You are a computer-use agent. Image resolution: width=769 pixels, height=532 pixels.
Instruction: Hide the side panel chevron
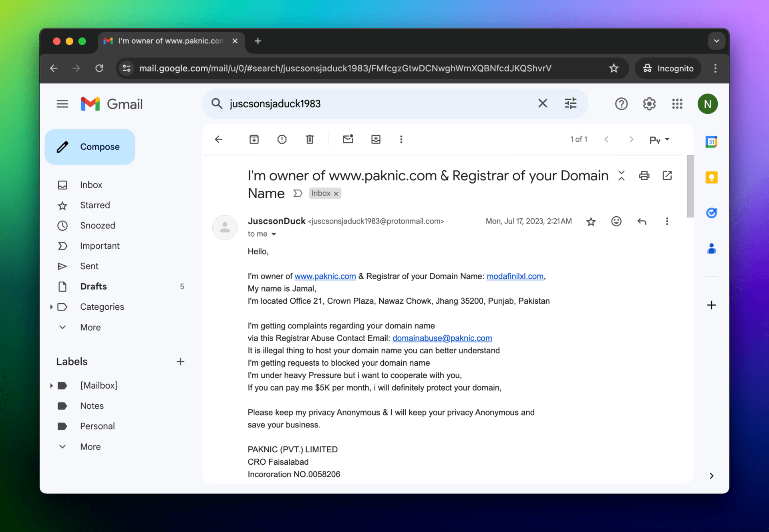711,476
